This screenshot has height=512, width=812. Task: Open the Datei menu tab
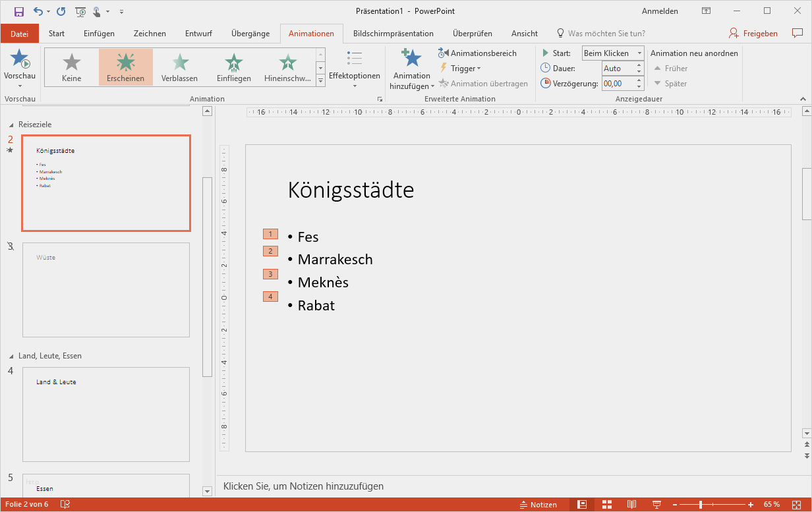[x=20, y=34]
